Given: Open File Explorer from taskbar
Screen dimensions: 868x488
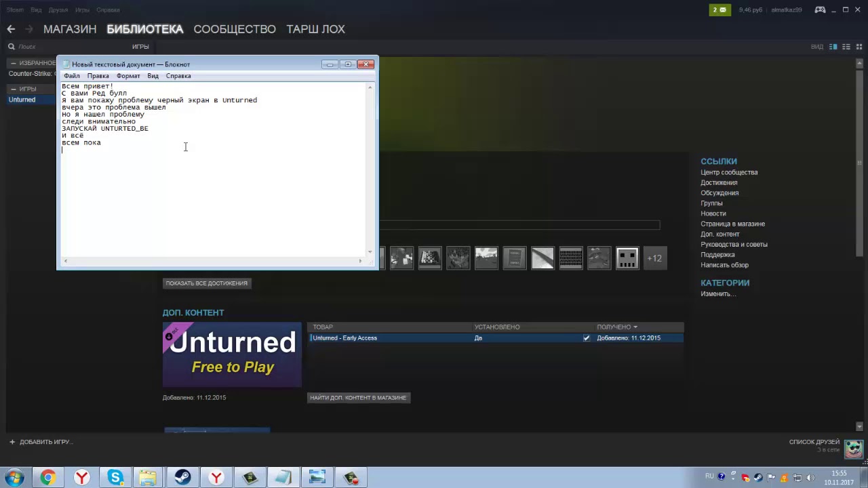Looking at the screenshot, I should pyautogui.click(x=149, y=478).
